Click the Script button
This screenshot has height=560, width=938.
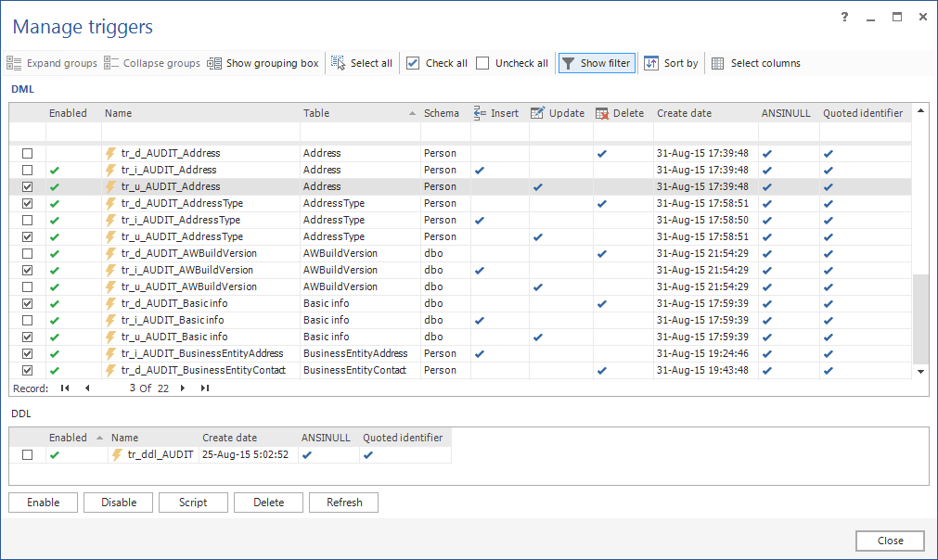193,503
